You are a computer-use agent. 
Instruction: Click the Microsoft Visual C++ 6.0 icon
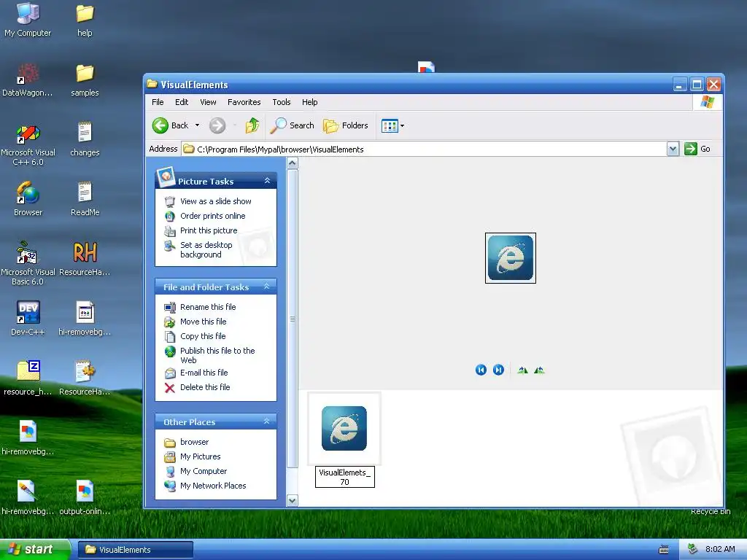[x=28, y=145]
